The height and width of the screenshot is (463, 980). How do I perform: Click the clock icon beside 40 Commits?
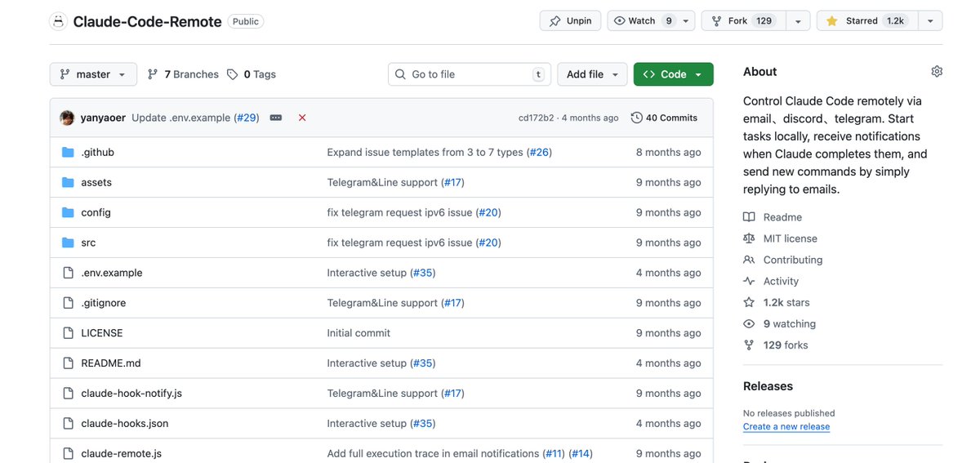(637, 118)
